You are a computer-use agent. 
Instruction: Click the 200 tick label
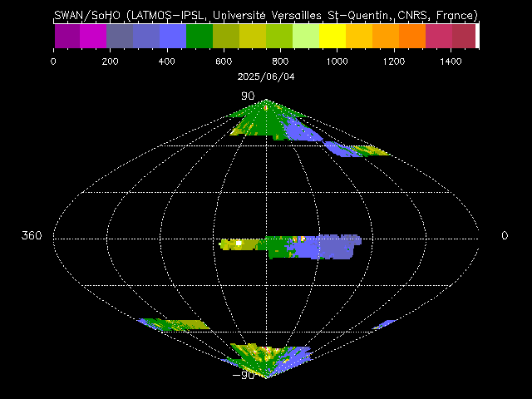point(110,62)
